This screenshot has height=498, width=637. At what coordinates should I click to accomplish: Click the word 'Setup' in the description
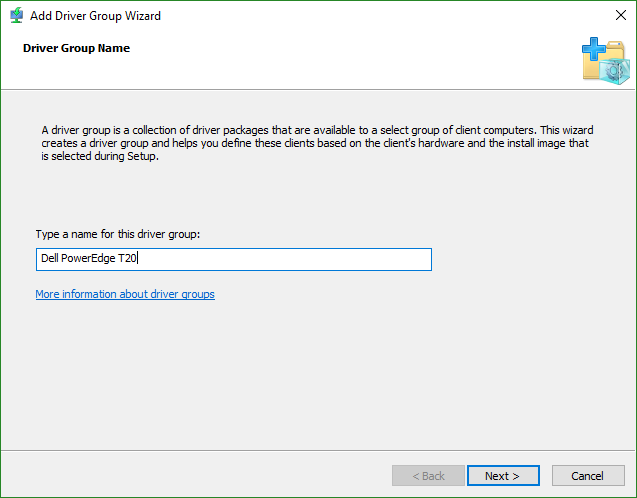[x=142, y=156]
